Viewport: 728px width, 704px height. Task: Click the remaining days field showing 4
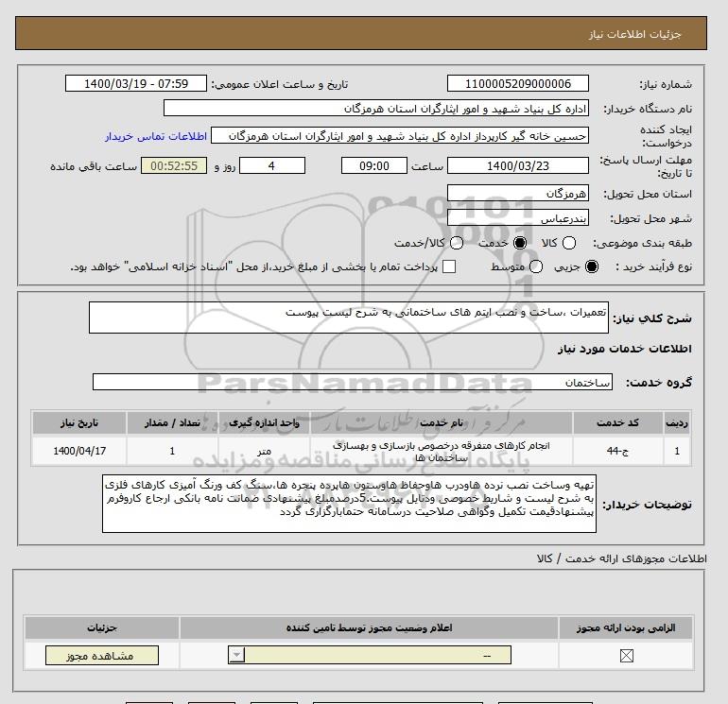272,165
